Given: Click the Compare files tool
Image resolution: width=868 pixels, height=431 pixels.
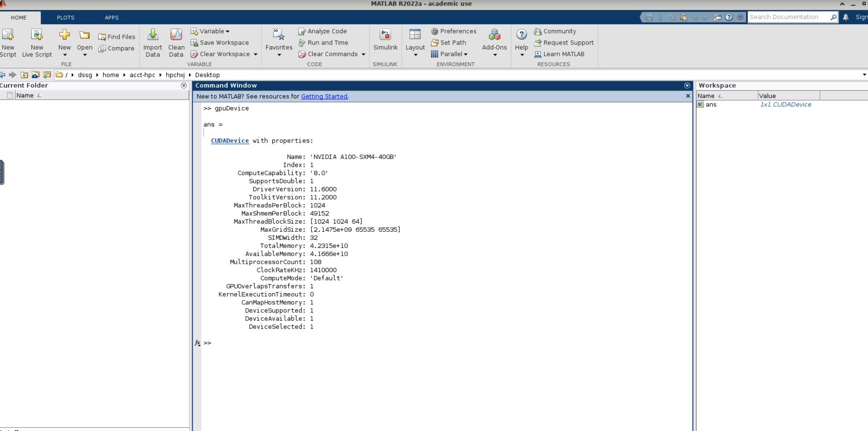Looking at the screenshot, I should click(x=116, y=48).
